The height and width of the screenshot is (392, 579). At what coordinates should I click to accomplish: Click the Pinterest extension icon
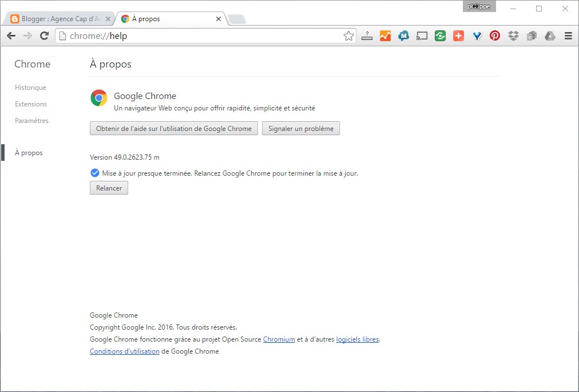tap(495, 36)
